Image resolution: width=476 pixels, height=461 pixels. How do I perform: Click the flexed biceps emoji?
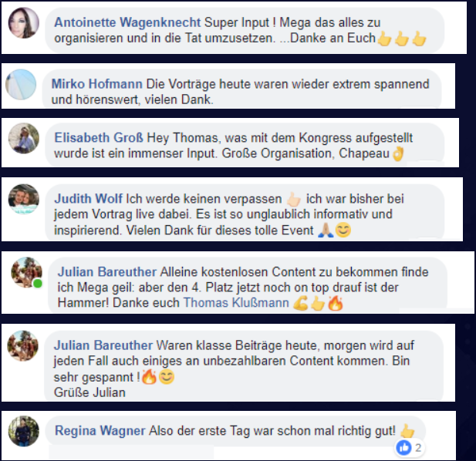pos(300,304)
